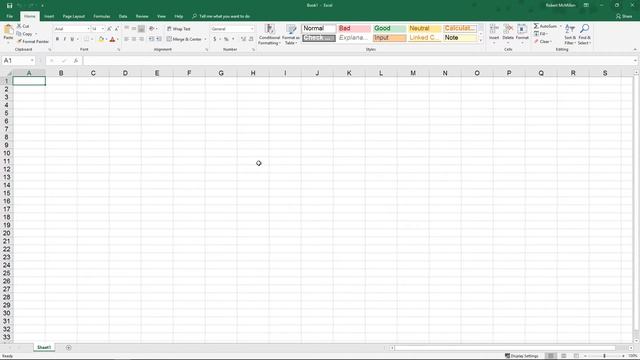Increase font size with the larger A
This screenshot has height=360, width=640.
[x=109, y=29]
